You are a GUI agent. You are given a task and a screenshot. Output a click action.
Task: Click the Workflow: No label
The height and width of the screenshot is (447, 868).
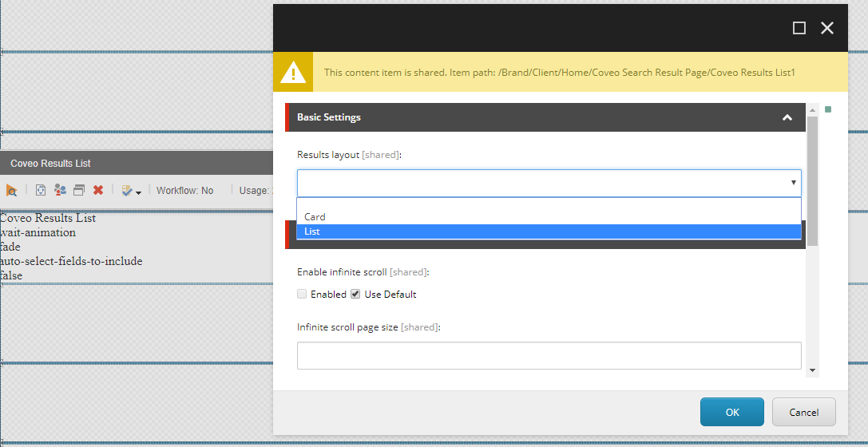(x=185, y=190)
